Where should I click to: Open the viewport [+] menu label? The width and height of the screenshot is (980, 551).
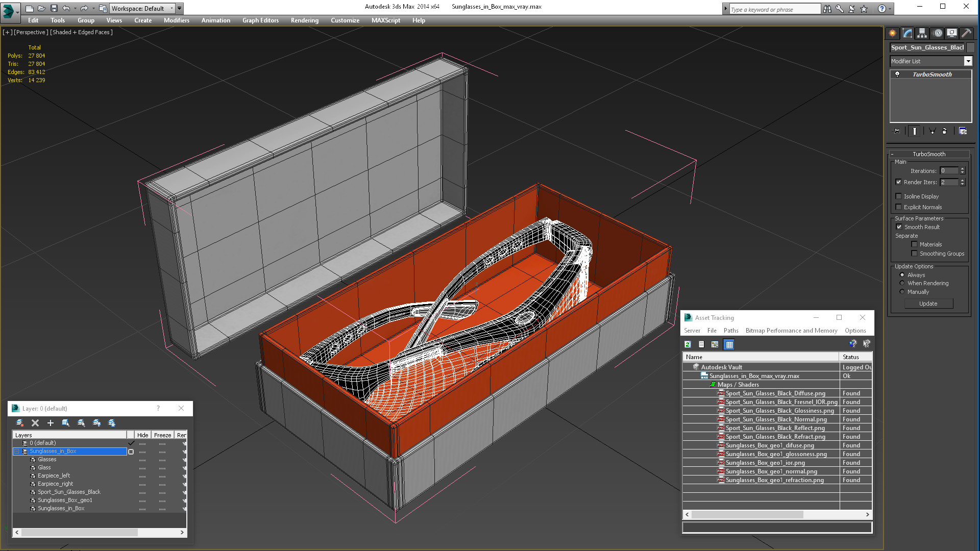(7, 32)
